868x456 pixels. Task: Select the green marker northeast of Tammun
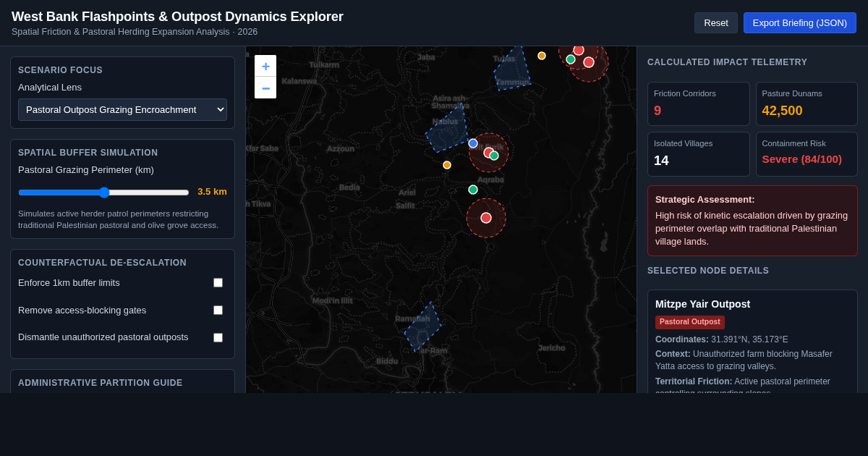tap(571, 59)
